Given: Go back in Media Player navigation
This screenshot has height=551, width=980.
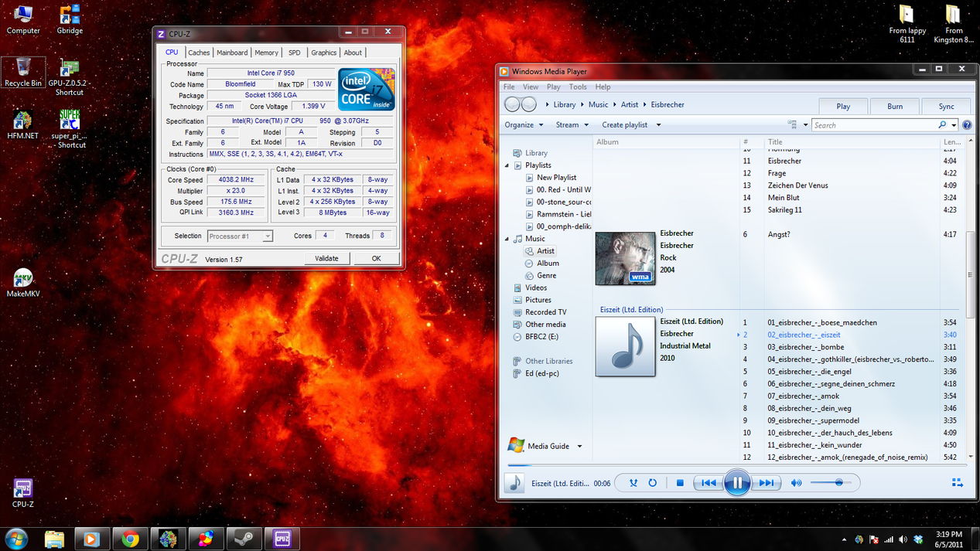Looking at the screenshot, I should click(x=512, y=104).
